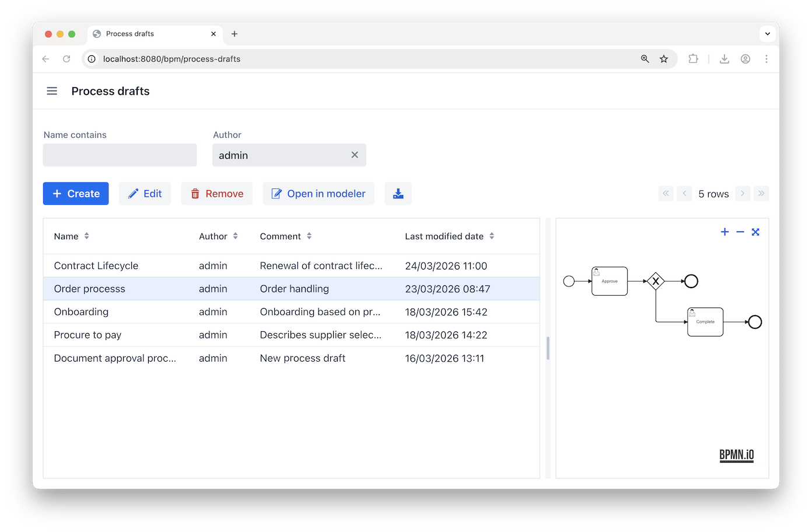Sort table by Name column

tap(86, 236)
